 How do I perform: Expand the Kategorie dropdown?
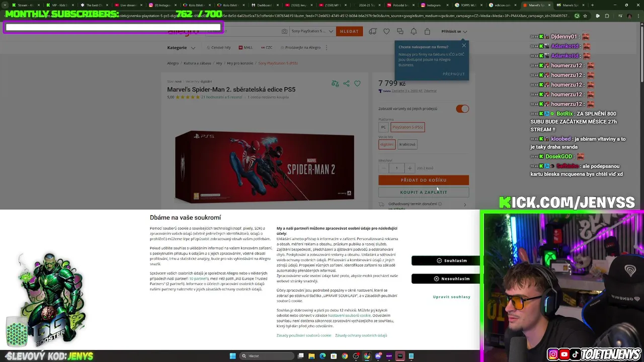pos(181,47)
